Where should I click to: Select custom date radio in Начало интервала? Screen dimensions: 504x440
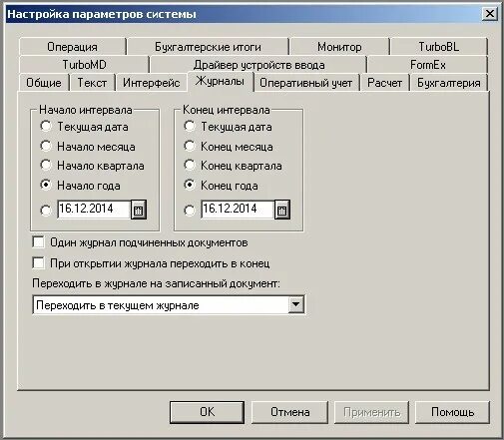pyautogui.click(x=46, y=211)
